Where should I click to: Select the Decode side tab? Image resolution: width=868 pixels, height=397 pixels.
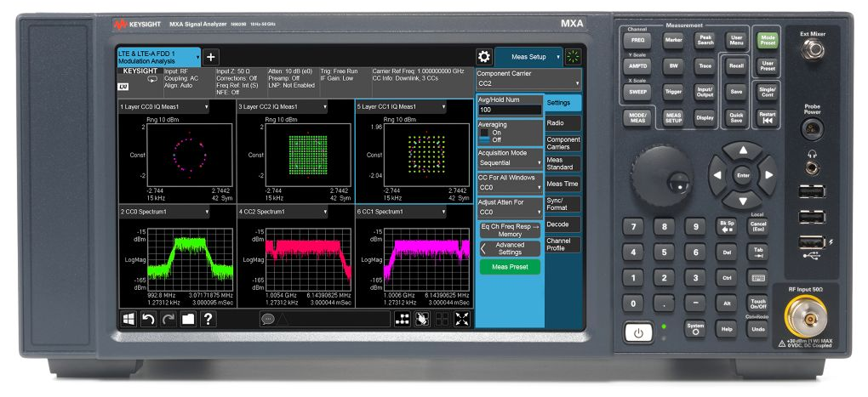point(563,224)
